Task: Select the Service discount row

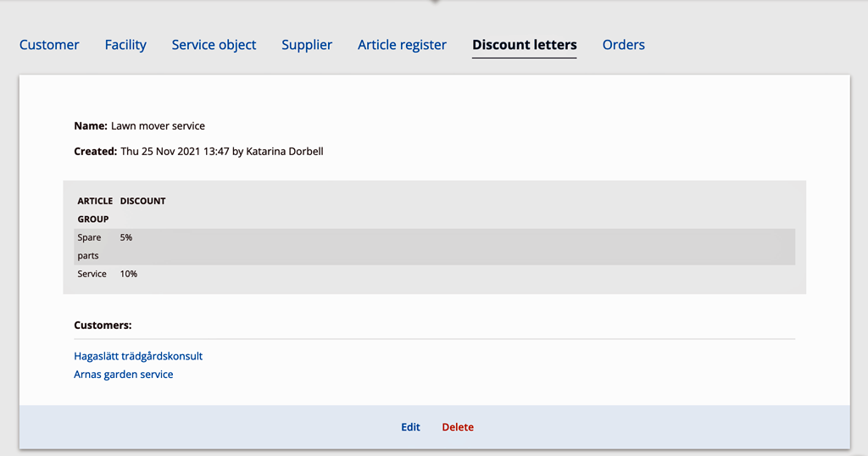Action: 435,274
